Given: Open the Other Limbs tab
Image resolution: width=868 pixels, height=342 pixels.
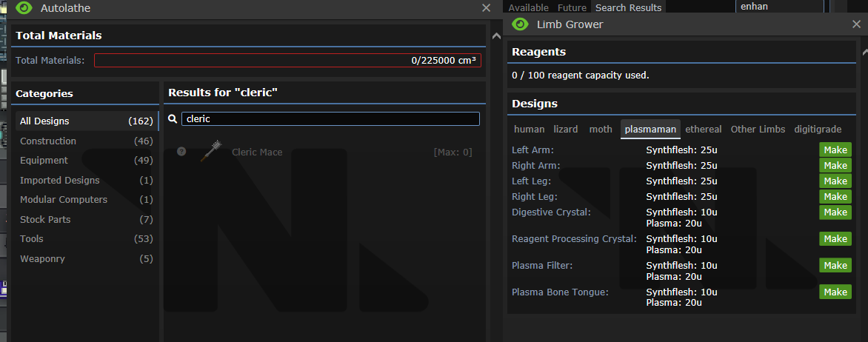Looking at the screenshot, I should tap(758, 130).
